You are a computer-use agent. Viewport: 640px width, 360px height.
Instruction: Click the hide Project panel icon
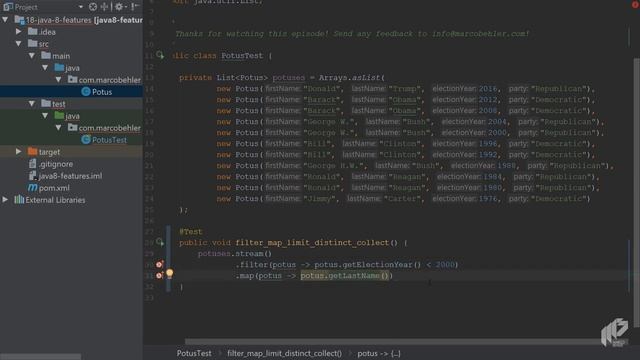pyautogui.click(x=135, y=7)
